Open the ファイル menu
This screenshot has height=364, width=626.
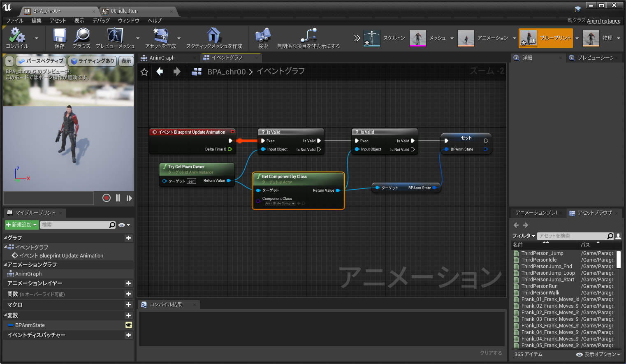click(x=15, y=21)
